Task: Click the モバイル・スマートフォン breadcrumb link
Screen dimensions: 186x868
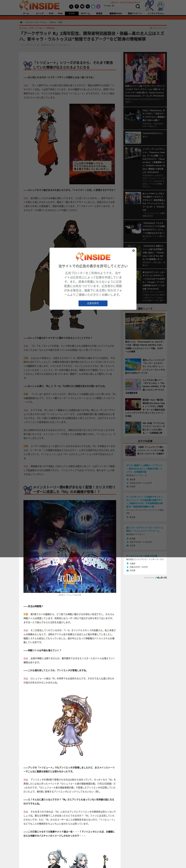Action: point(36,22)
